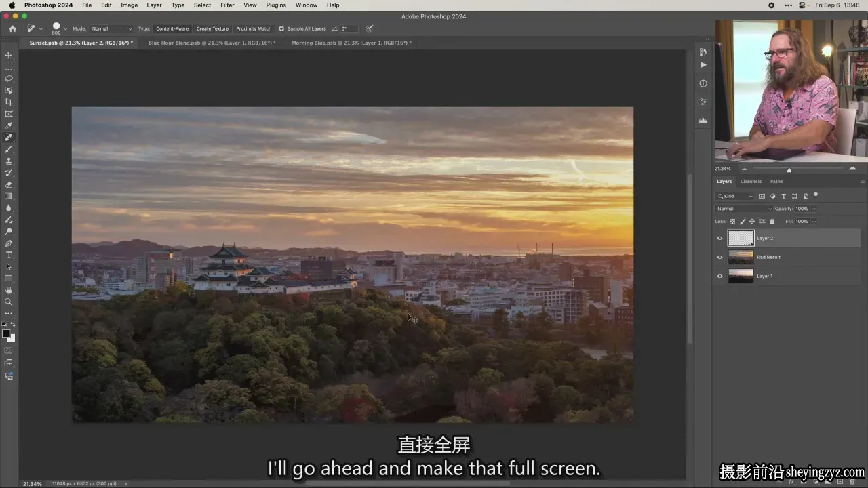Screen dimensions: 868x488
Task: Select the Frame tool
Action: [x=9, y=114]
